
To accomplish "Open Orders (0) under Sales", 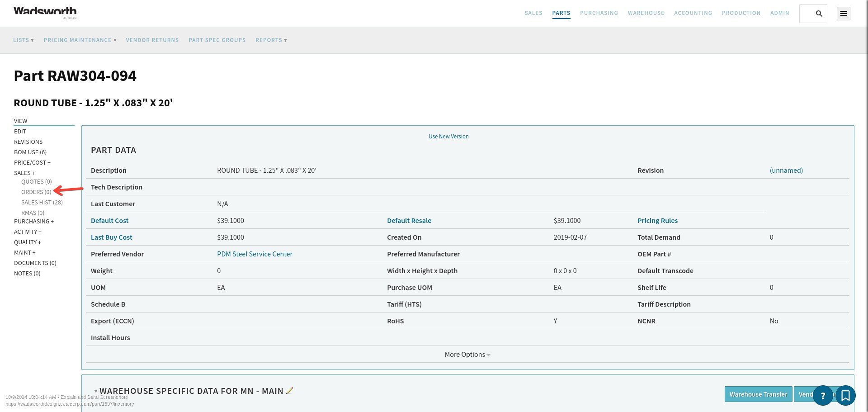I will pos(36,192).
